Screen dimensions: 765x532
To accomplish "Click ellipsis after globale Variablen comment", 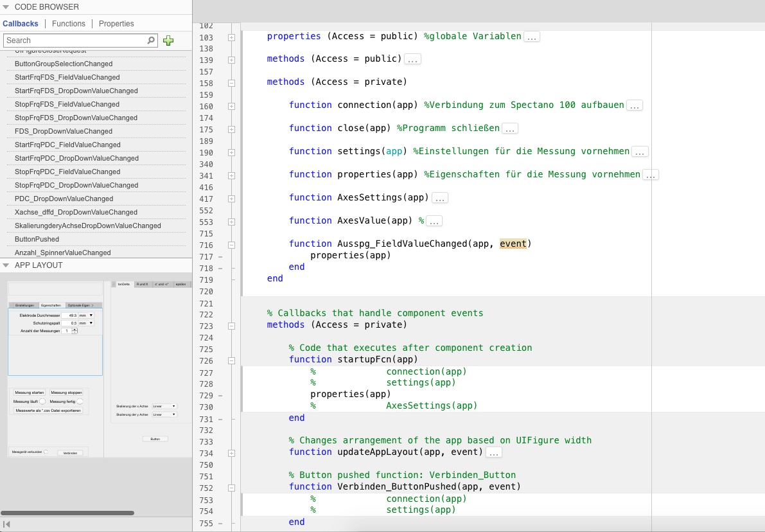I will tap(532, 37).
